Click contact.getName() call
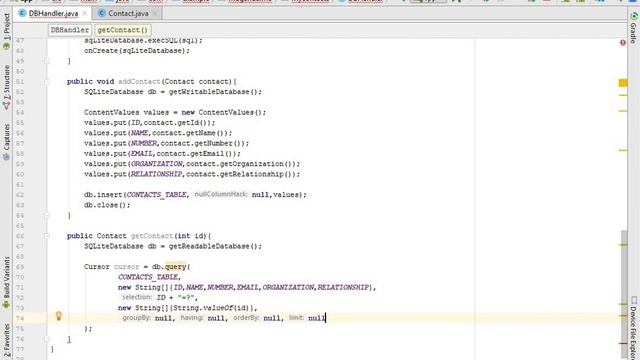640x360 pixels. pyautogui.click(x=190, y=133)
